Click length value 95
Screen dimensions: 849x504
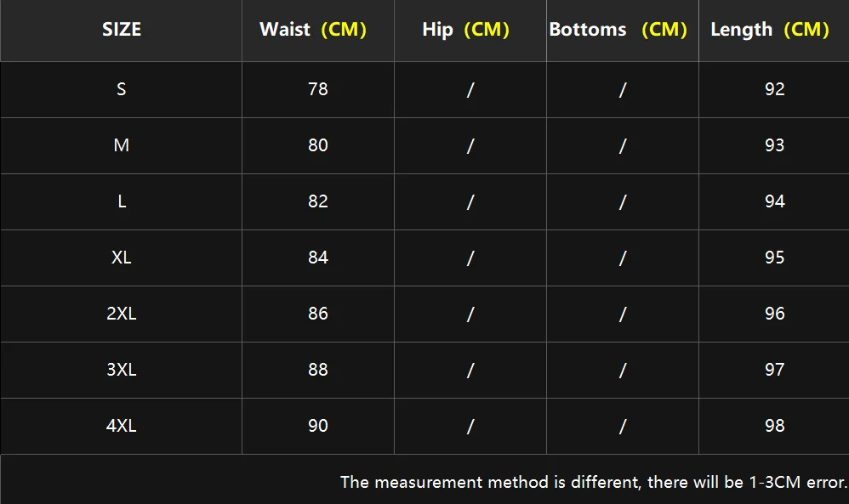point(774,258)
